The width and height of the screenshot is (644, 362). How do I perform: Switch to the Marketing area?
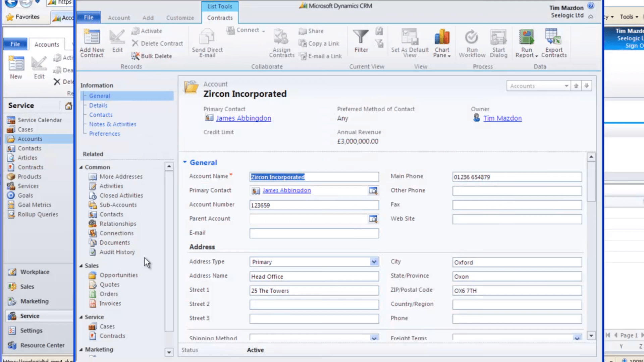coord(29,301)
